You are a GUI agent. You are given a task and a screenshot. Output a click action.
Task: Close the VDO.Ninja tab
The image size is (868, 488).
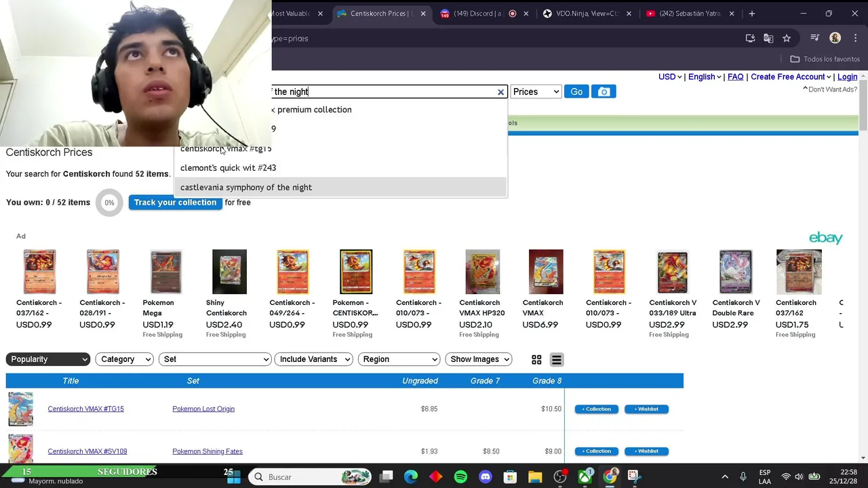click(629, 14)
